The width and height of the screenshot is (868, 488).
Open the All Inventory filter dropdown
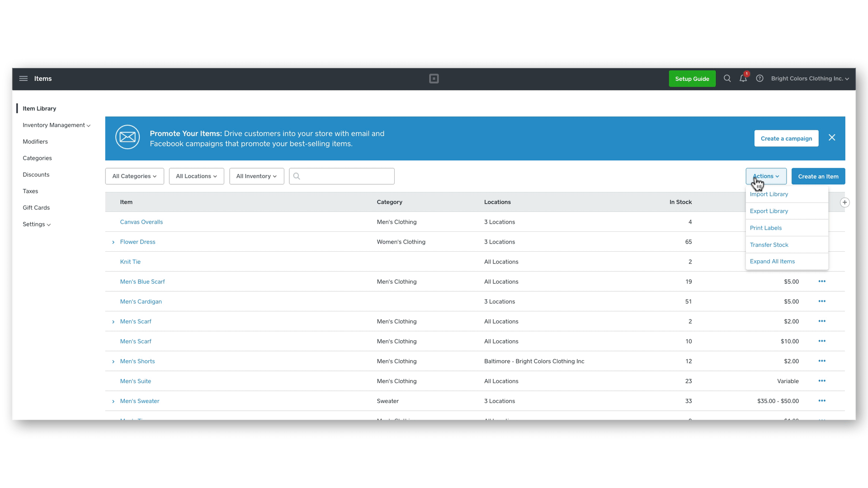tap(256, 176)
